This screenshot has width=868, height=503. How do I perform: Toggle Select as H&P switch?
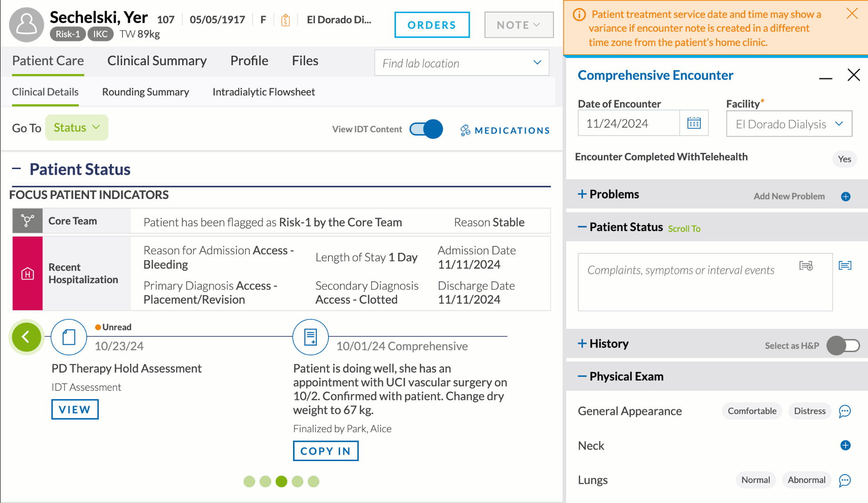(843, 346)
